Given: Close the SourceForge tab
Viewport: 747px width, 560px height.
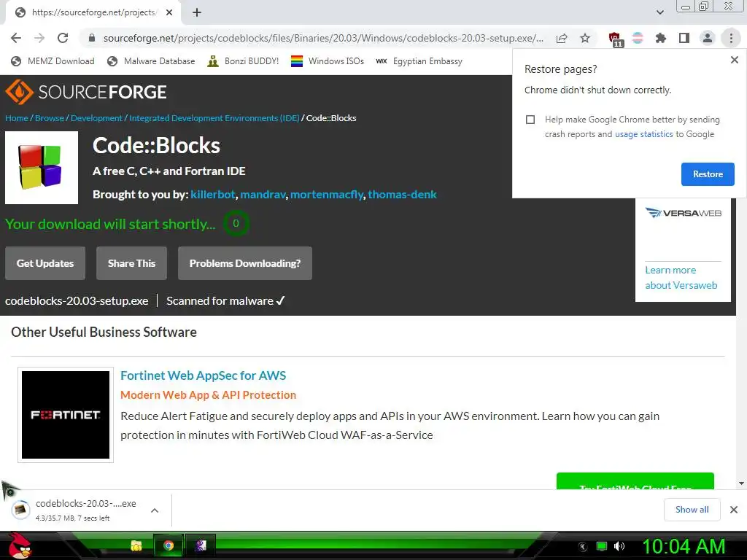Looking at the screenshot, I should click(x=169, y=13).
